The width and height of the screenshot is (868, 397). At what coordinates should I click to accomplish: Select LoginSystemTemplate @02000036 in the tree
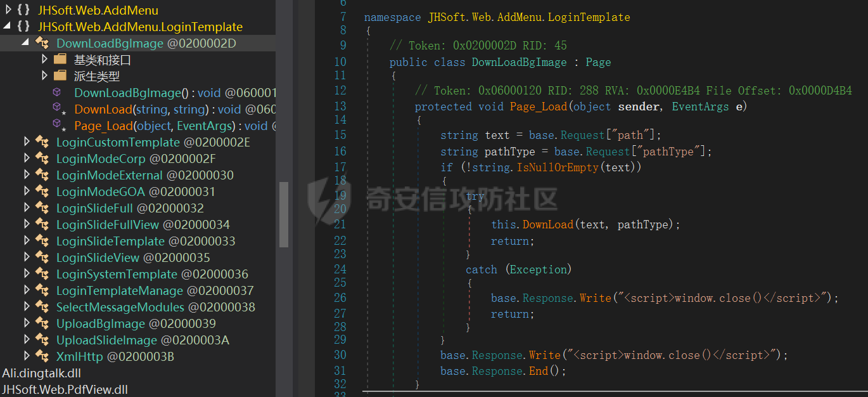(152, 274)
